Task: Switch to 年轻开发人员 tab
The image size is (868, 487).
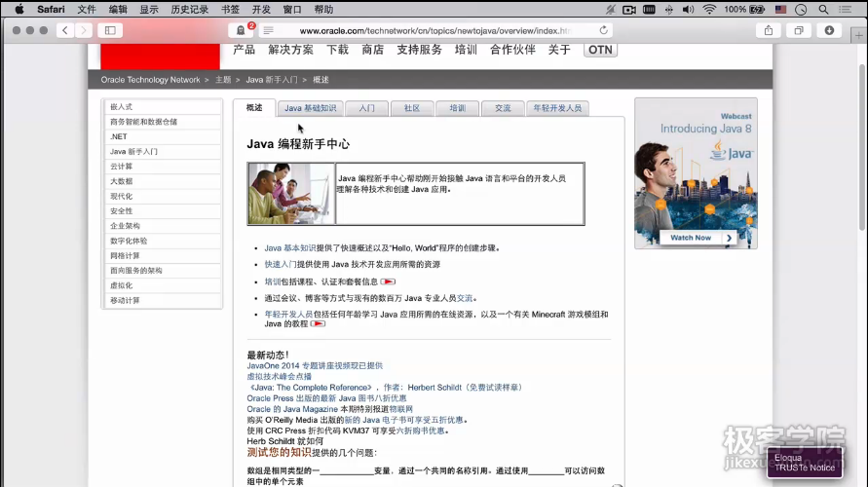Action: (x=557, y=108)
